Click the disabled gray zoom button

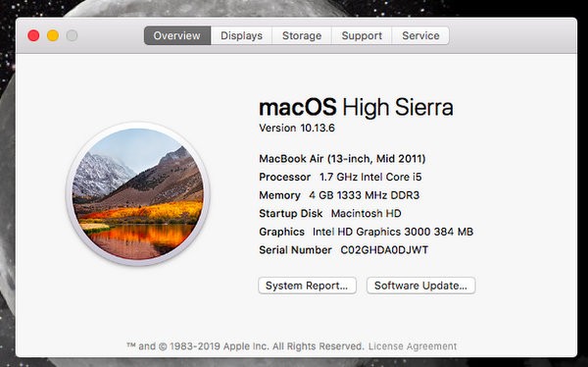click(72, 35)
